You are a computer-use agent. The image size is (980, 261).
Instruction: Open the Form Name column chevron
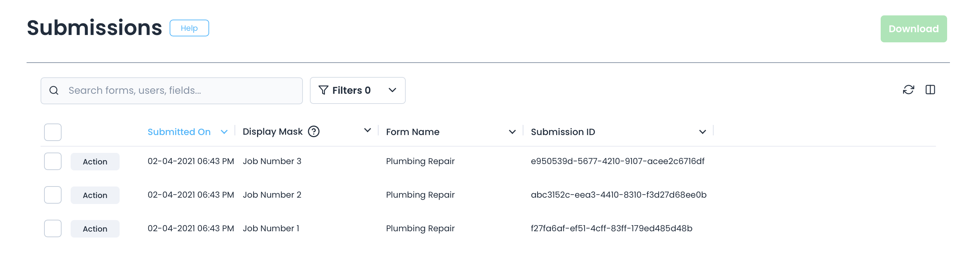512,132
